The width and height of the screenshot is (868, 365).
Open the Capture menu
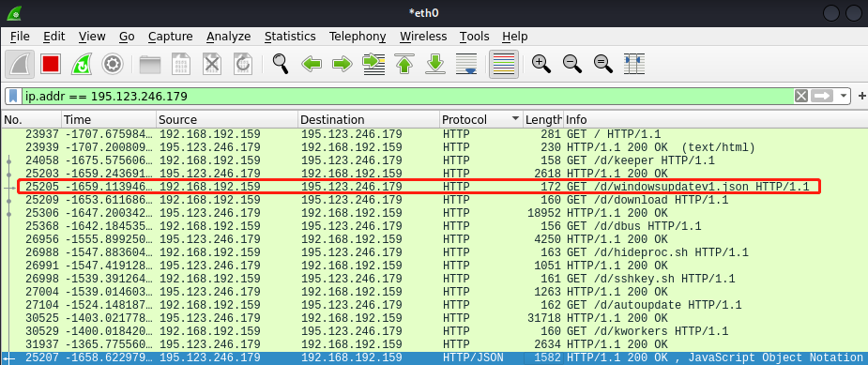tap(171, 37)
